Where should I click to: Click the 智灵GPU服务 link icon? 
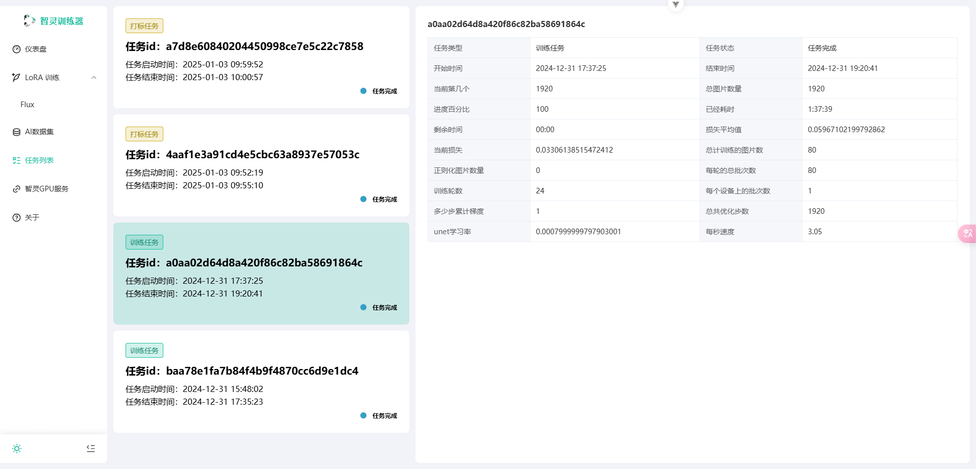pyautogui.click(x=16, y=189)
